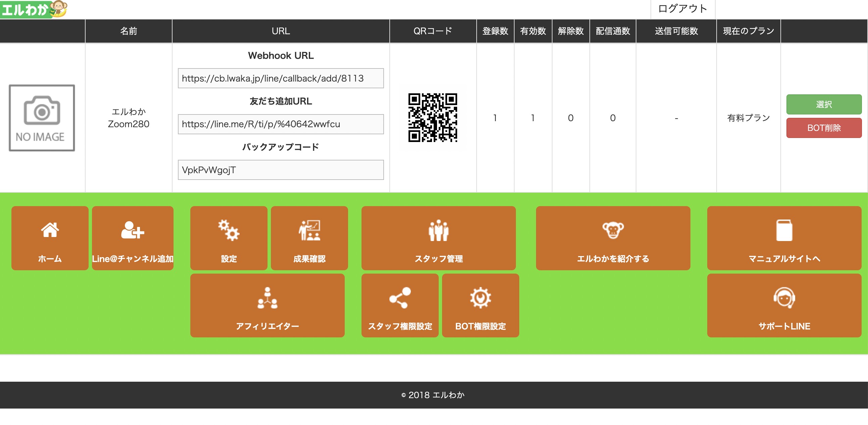Open the エルわかを紹介する monkey tile
The height and width of the screenshot is (425, 868).
tap(613, 238)
